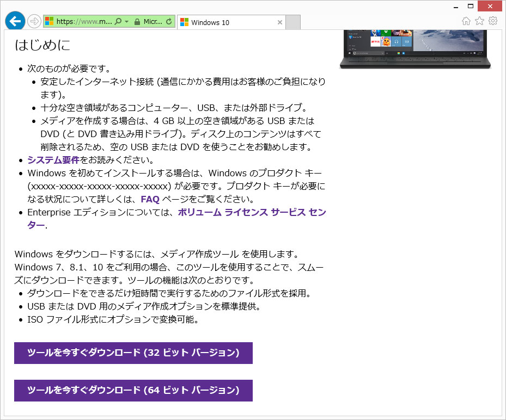Open the FAQ page link
This screenshot has height=420, width=506.
click(x=150, y=199)
